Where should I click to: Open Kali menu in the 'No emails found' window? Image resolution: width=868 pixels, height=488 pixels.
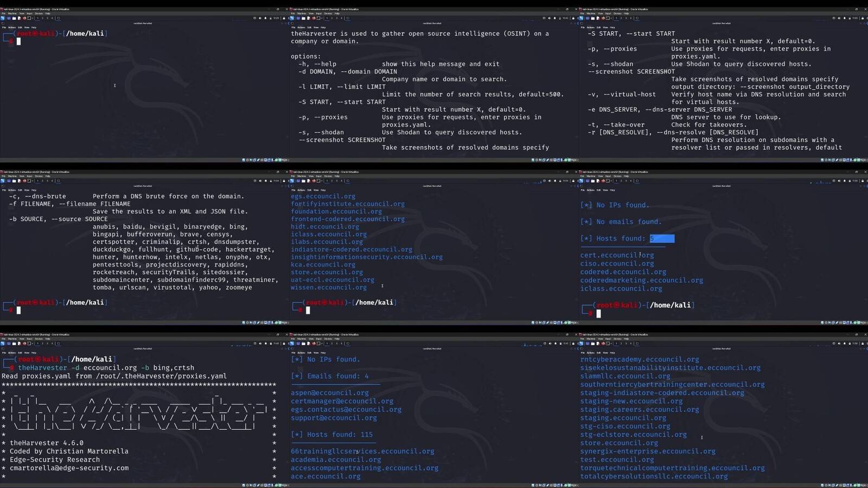(x=582, y=181)
